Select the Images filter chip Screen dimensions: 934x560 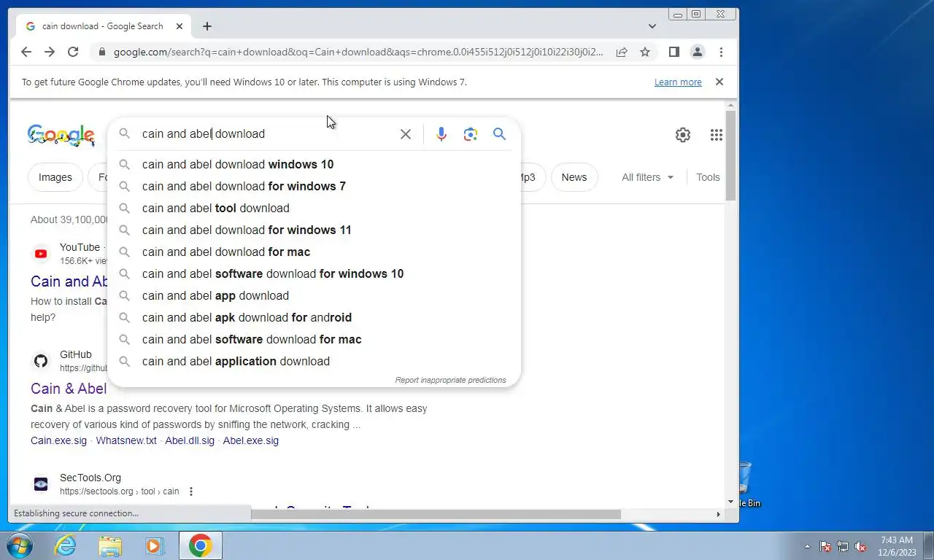click(55, 177)
